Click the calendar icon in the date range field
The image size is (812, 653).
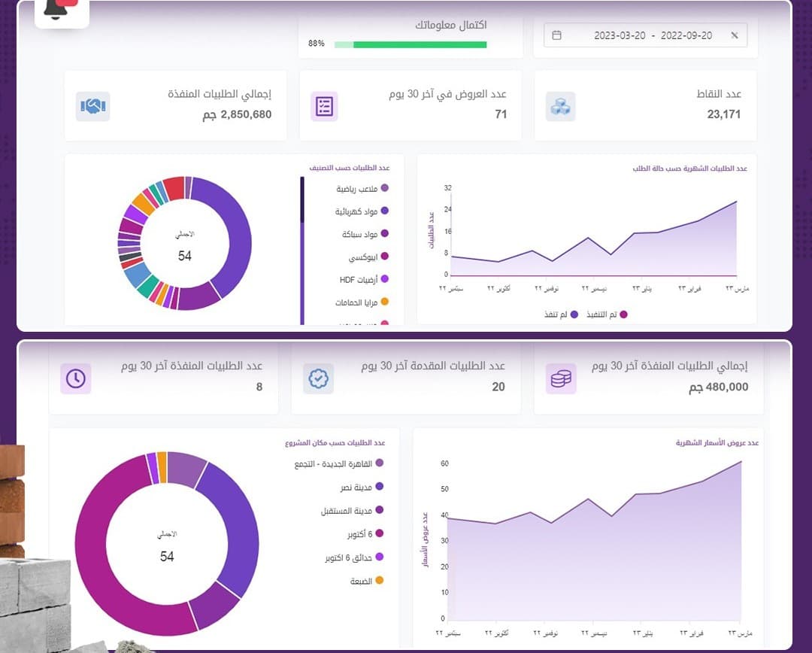tap(556, 35)
